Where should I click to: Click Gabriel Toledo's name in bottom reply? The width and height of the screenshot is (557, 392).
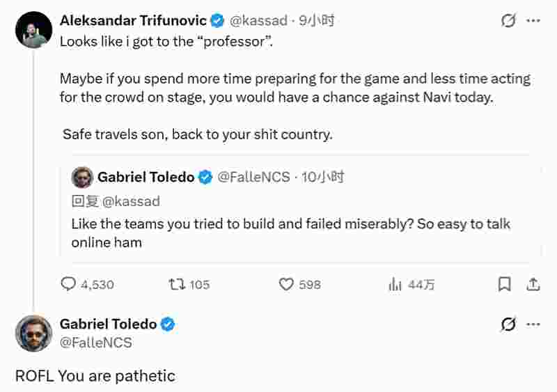[109, 324]
